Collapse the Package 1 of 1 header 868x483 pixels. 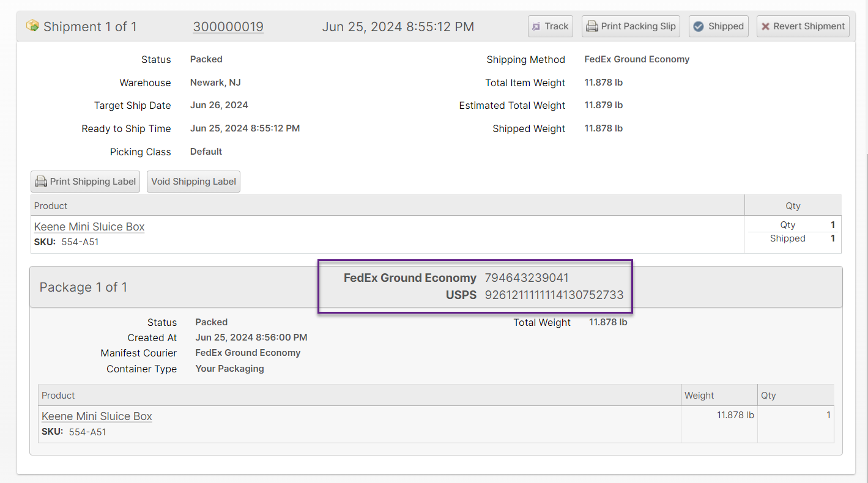[83, 287]
